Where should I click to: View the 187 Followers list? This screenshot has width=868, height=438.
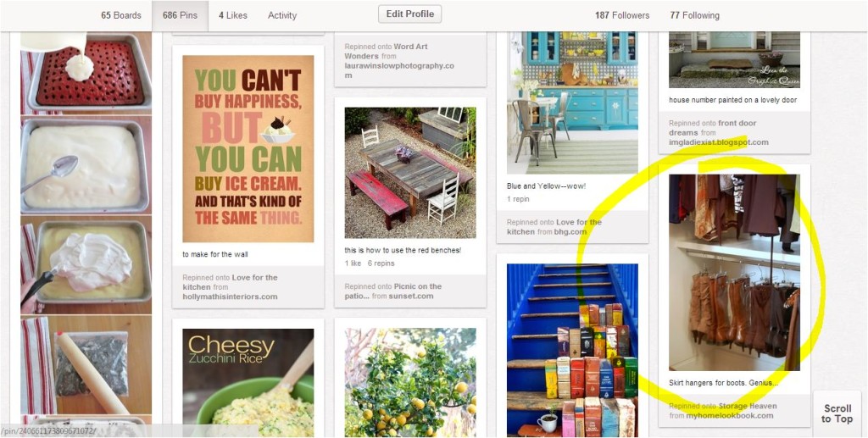(x=622, y=15)
